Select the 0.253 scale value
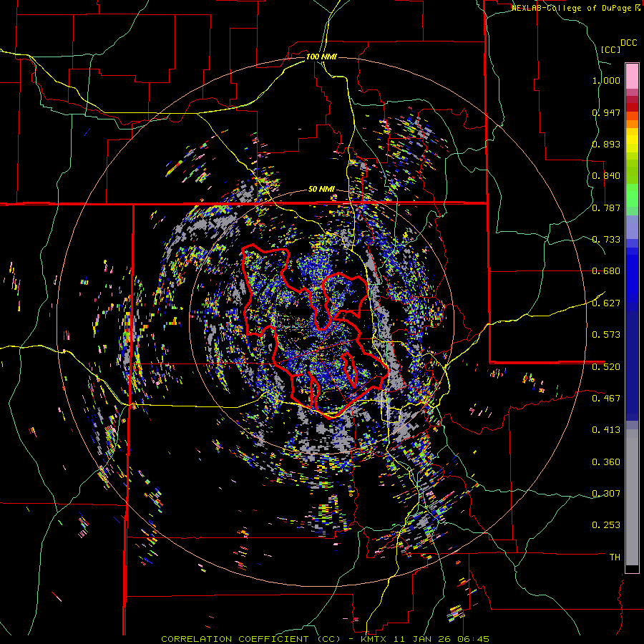The width and height of the screenshot is (644, 644). click(606, 525)
